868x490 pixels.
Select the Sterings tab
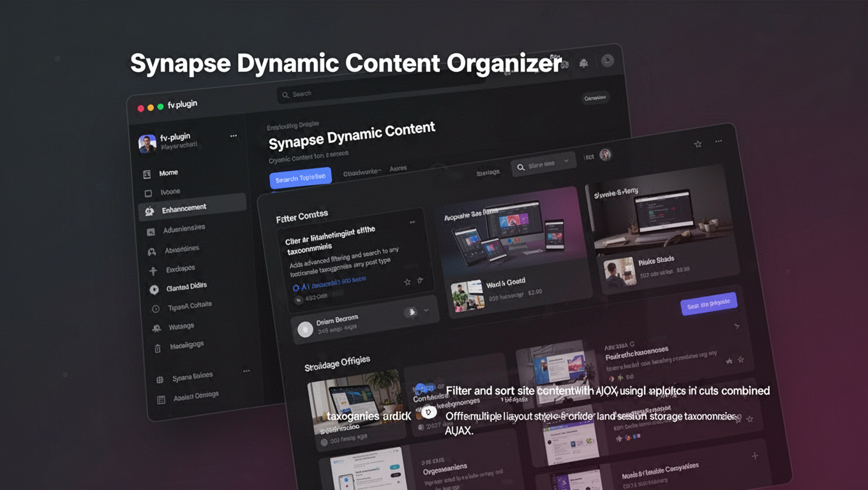click(487, 172)
